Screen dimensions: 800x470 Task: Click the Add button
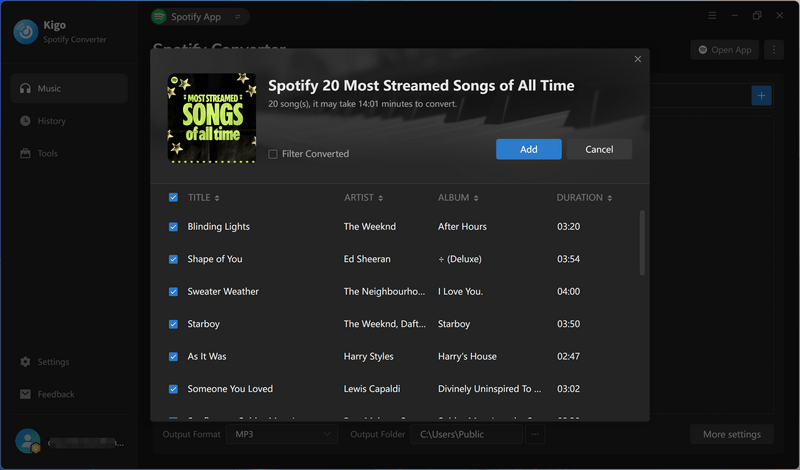pyautogui.click(x=529, y=149)
